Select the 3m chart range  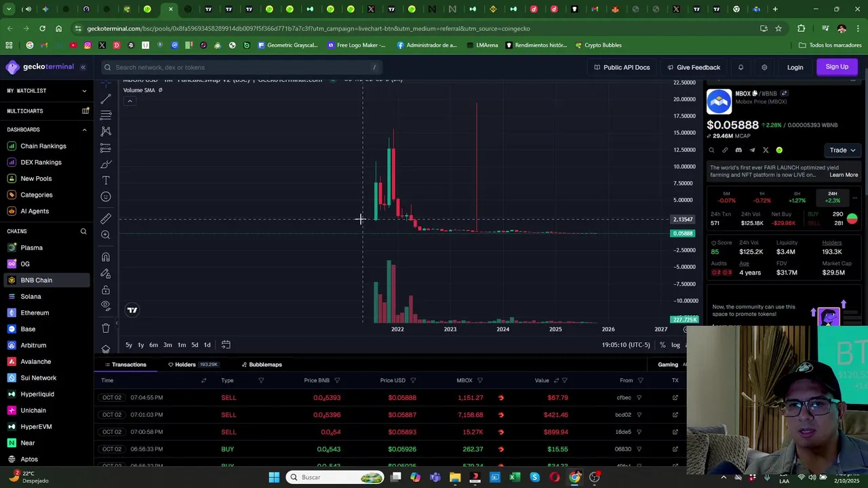tap(167, 345)
